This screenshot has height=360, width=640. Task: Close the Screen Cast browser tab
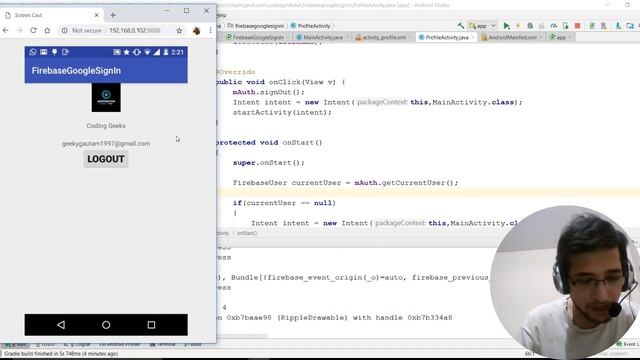[x=97, y=15]
